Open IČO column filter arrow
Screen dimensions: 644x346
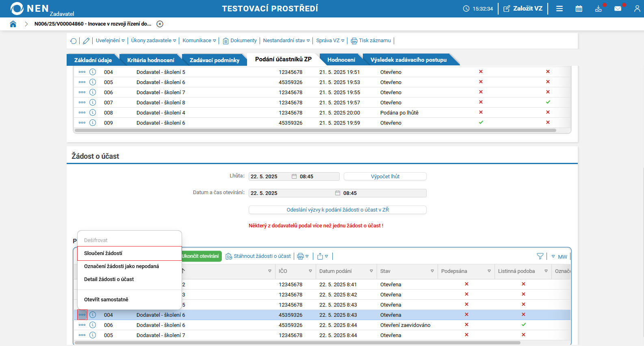(x=310, y=271)
